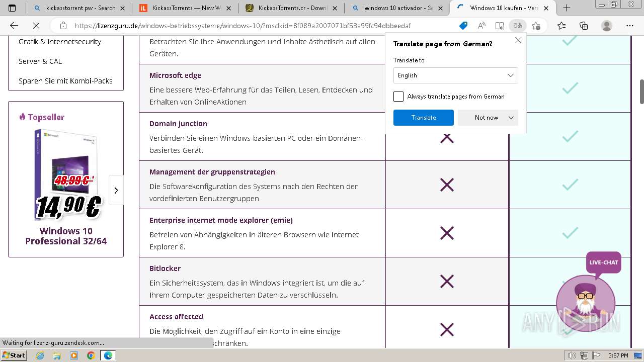Open the network tray icon
The width and height of the screenshot is (644, 362).
tap(585, 355)
